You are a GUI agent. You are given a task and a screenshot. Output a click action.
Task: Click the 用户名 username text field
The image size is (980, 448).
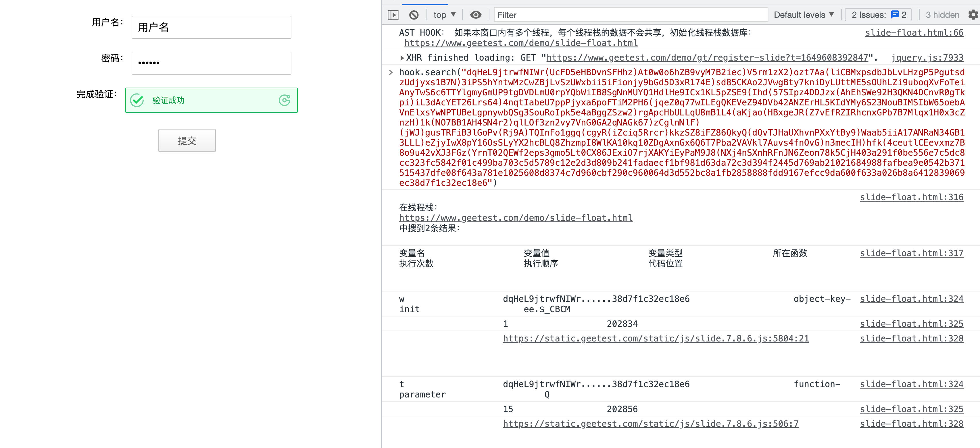[211, 27]
